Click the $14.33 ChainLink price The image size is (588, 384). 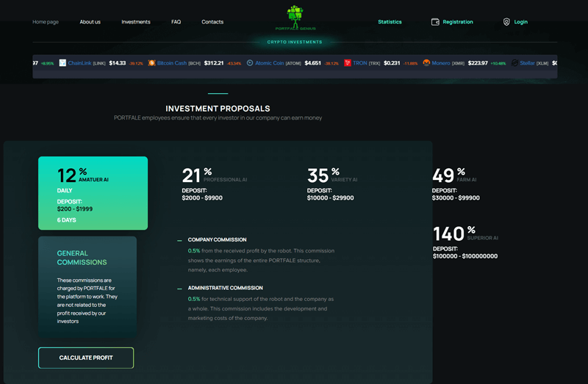pos(118,63)
